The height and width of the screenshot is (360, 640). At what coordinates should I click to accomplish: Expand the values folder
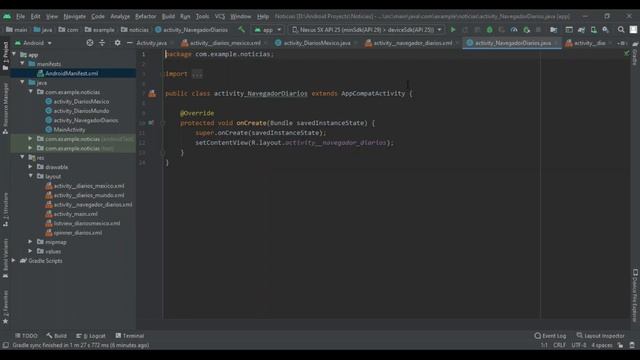30,251
